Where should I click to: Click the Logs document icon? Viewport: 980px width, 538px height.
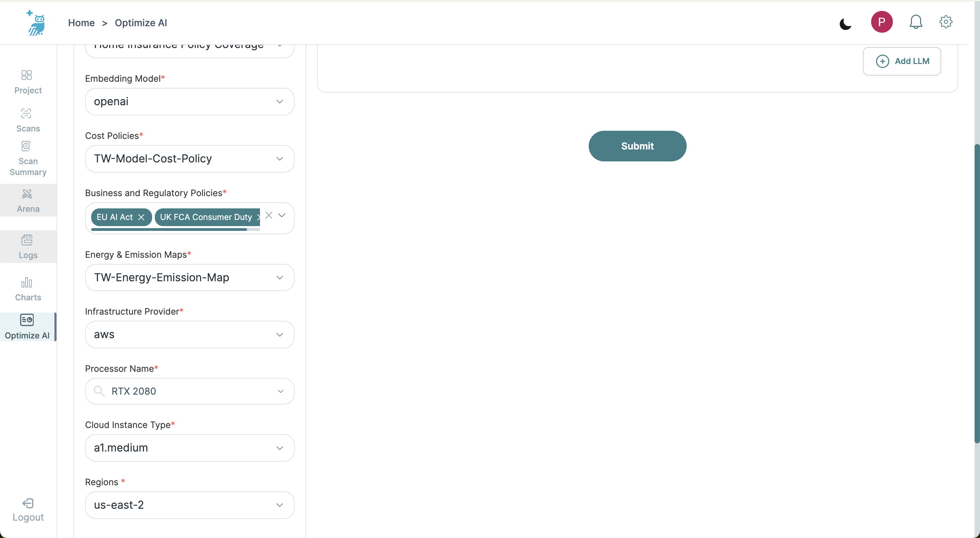27,240
